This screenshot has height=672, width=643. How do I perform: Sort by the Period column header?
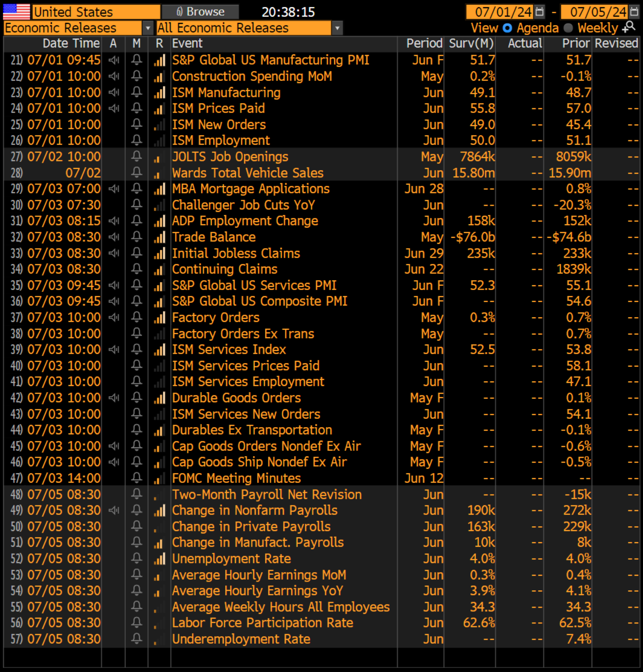[424, 43]
